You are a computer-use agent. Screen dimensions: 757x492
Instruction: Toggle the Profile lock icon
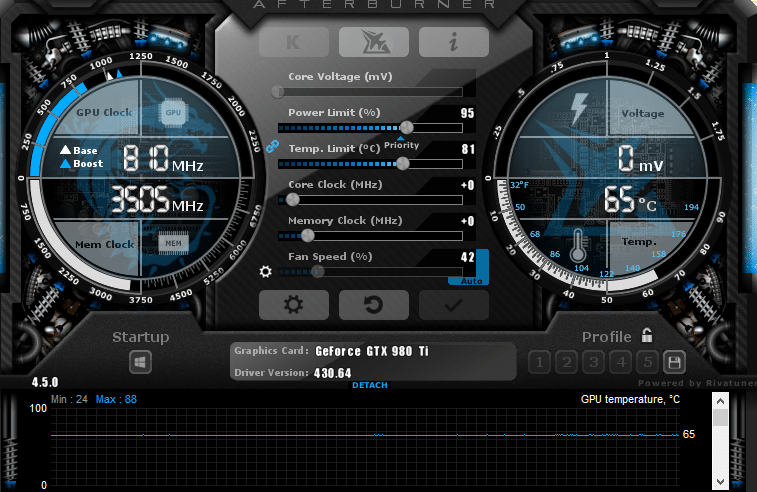[647, 336]
